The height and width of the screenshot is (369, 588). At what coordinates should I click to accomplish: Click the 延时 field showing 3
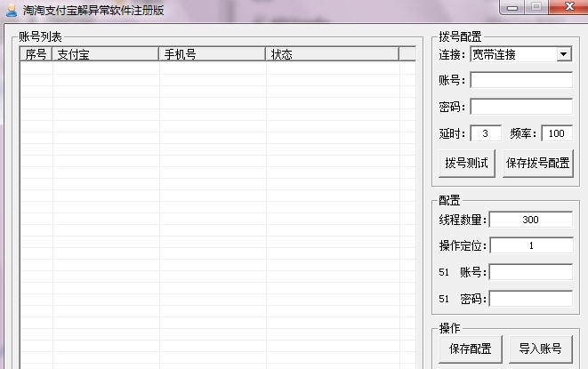click(486, 133)
